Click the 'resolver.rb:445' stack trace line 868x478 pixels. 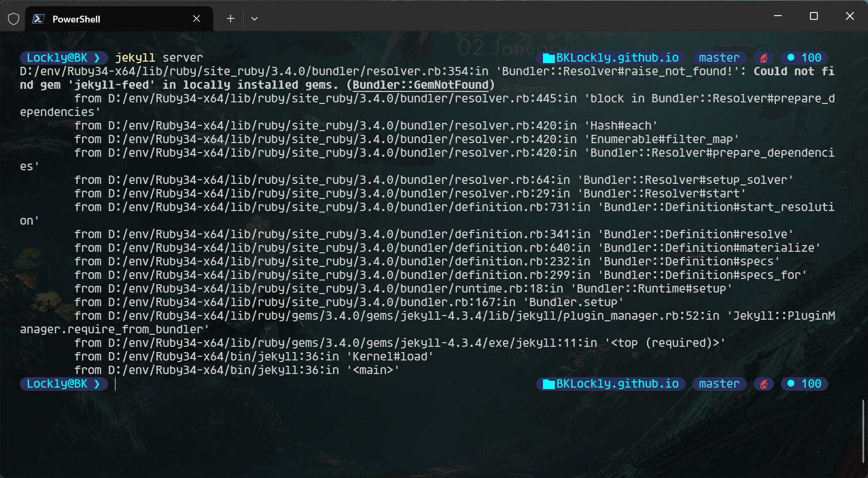[x=427, y=105]
